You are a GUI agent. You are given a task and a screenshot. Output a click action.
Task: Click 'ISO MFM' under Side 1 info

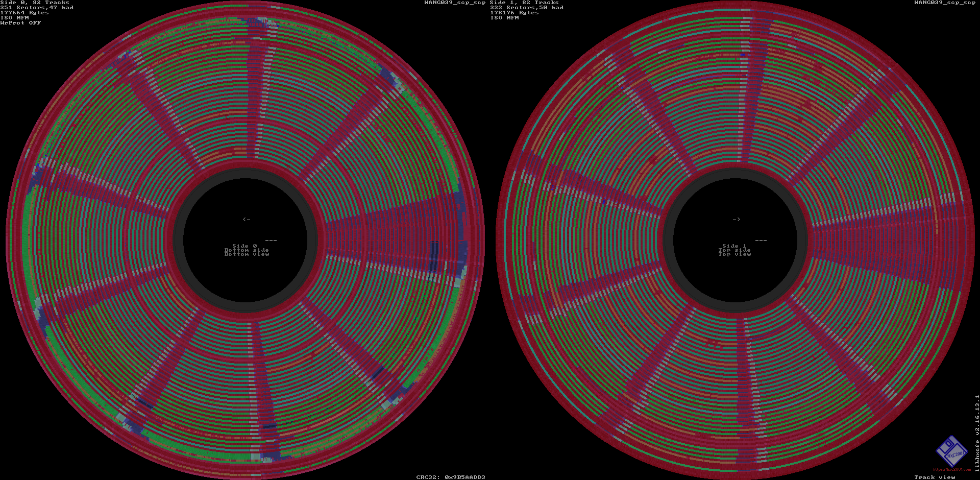pyautogui.click(x=505, y=18)
